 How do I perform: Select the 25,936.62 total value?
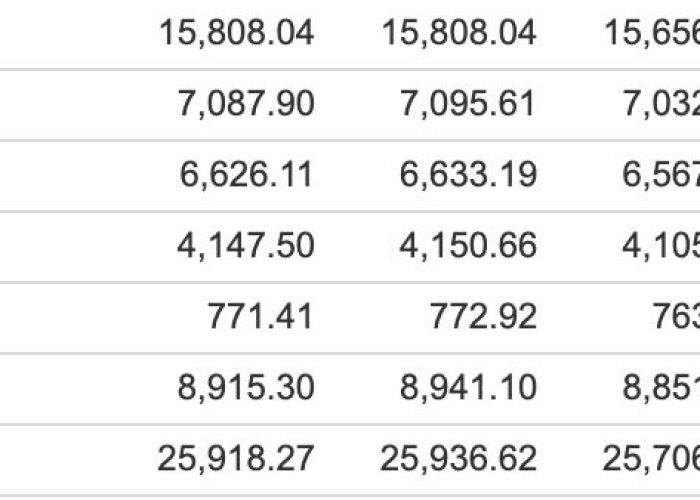tap(458, 458)
